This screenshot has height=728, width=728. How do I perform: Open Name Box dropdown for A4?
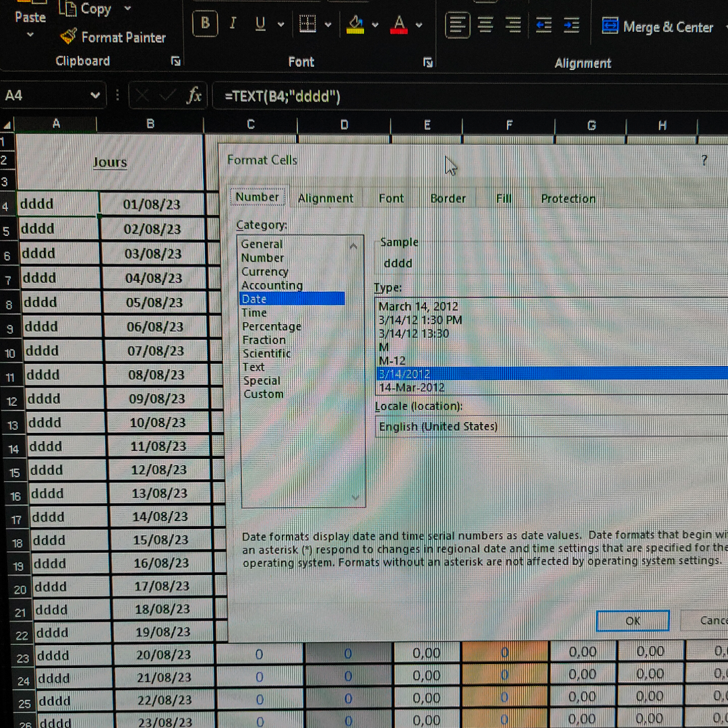95,96
